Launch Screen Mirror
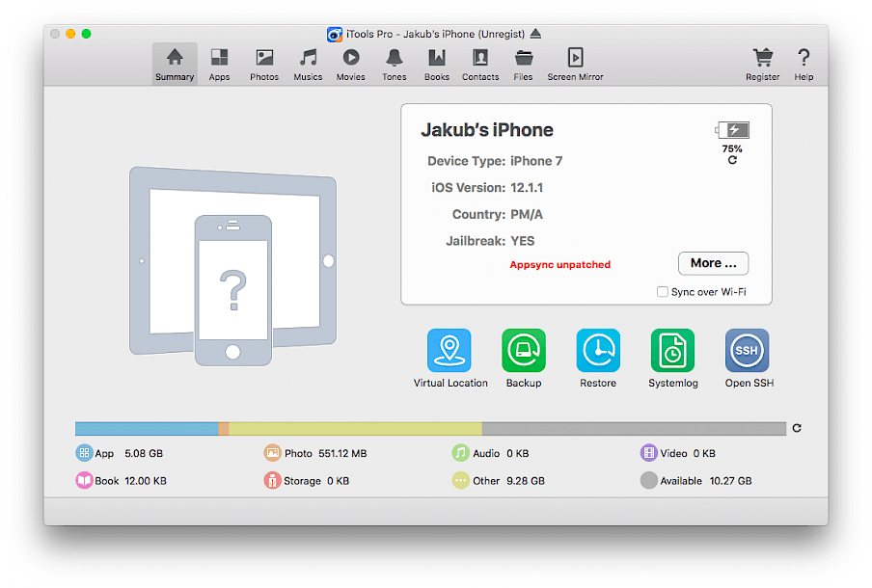The image size is (872, 588). coord(575,64)
